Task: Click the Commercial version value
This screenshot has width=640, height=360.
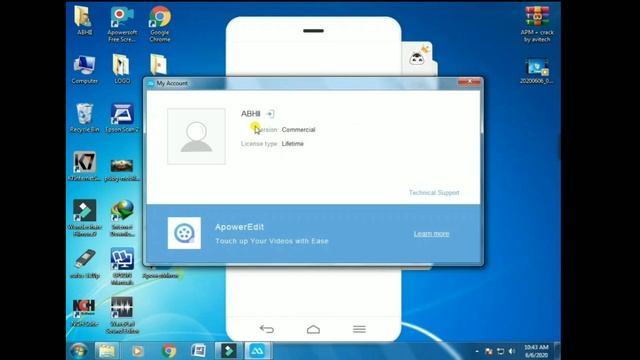Action: pyautogui.click(x=298, y=130)
